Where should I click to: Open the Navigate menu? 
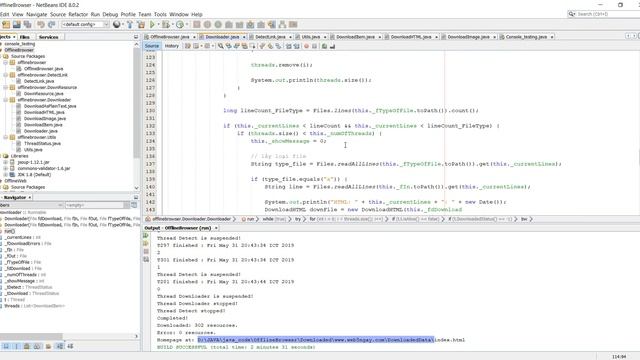coord(37,14)
